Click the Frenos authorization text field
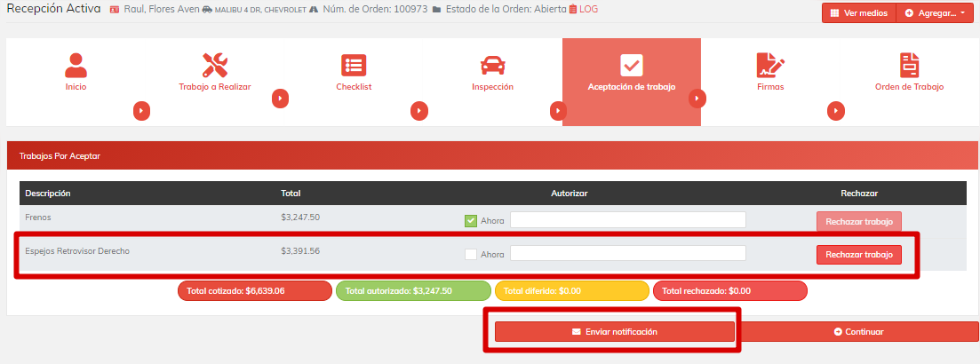This screenshot has height=364, width=980. 627,220
